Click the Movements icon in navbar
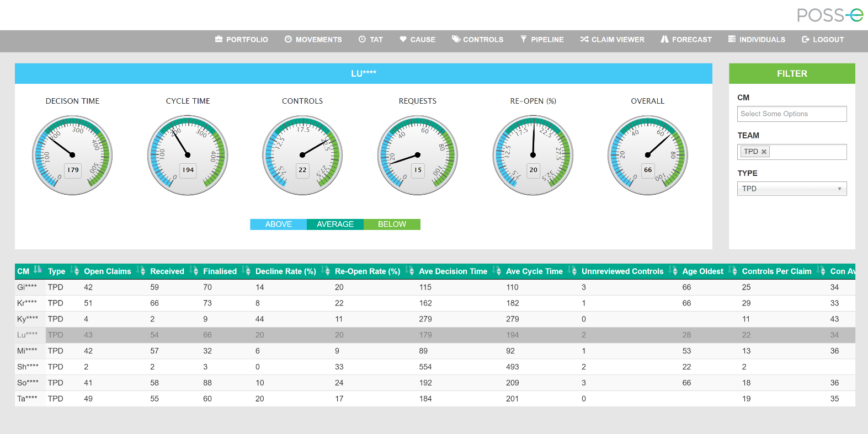Image resolution: width=868 pixels, height=434 pixels. 288,39
